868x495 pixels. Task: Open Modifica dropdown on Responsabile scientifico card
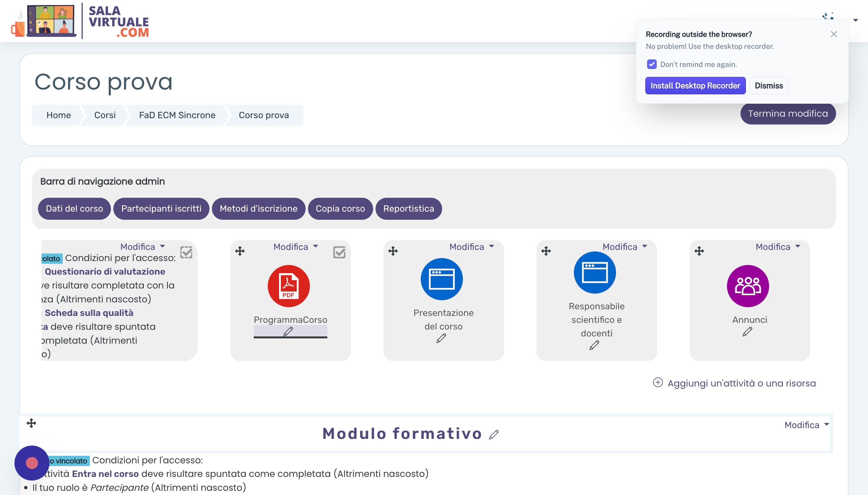click(x=625, y=247)
